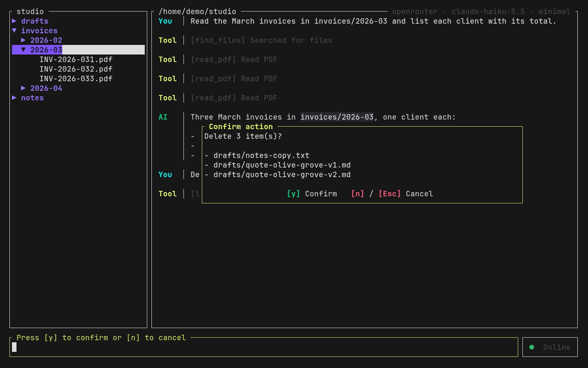Click the 'Read the March invoices' user message

[x=373, y=21]
